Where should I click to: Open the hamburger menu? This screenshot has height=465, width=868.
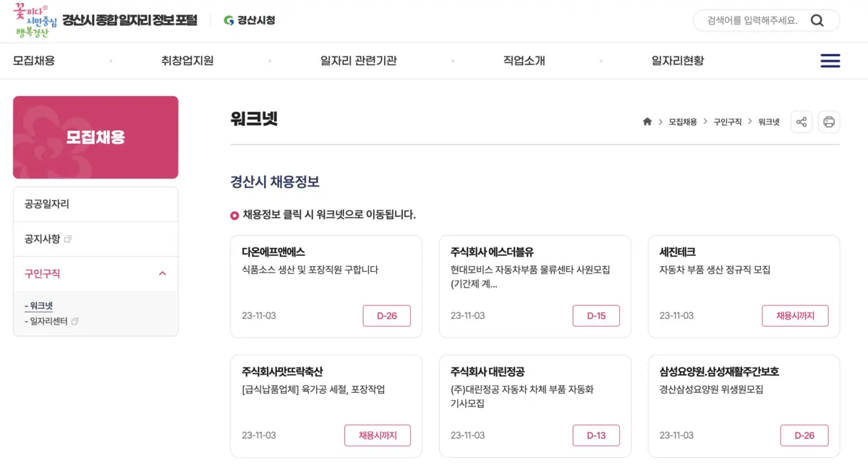(830, 61)
